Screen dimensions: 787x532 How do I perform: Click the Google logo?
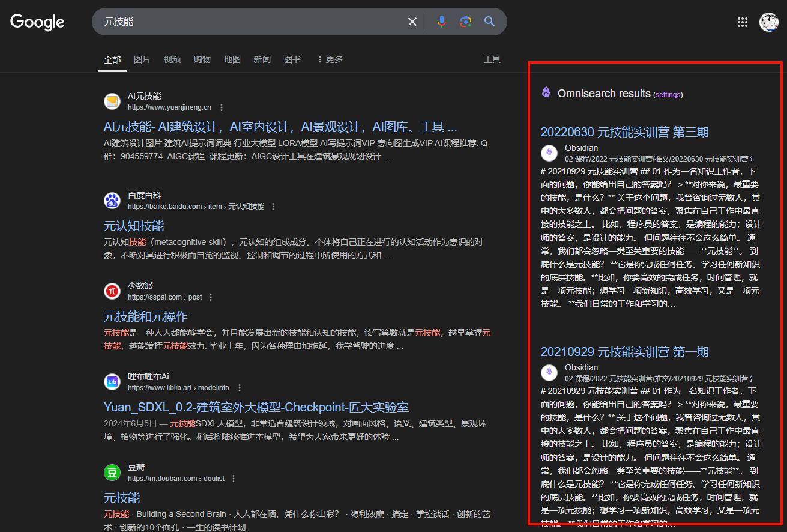(x=37, y=22)
